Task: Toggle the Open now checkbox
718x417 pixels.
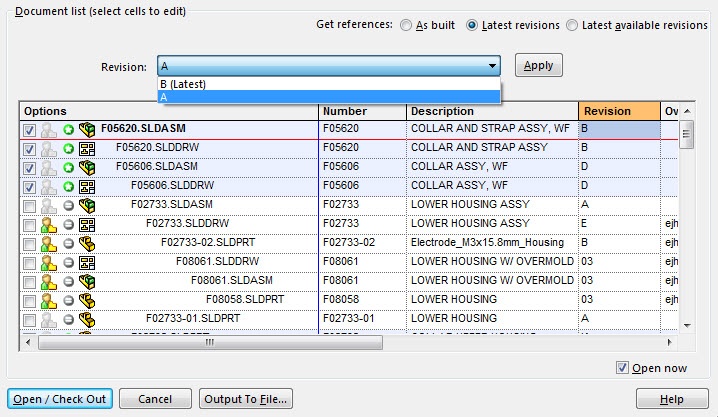Action: pyautogui.click(x=623, y=368)
